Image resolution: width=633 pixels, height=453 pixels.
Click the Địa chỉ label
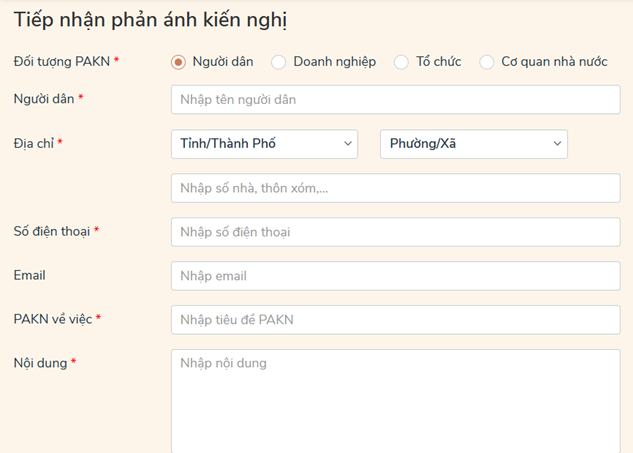[x=34, y=143]
